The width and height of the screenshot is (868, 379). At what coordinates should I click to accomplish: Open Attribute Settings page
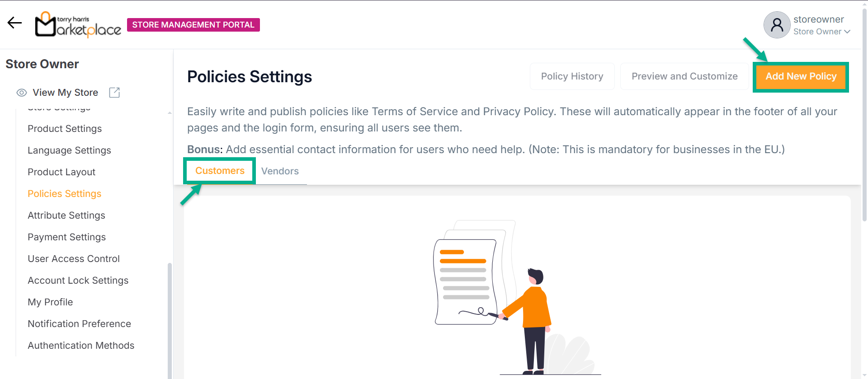pyautogui.click(x=66, y=215)
